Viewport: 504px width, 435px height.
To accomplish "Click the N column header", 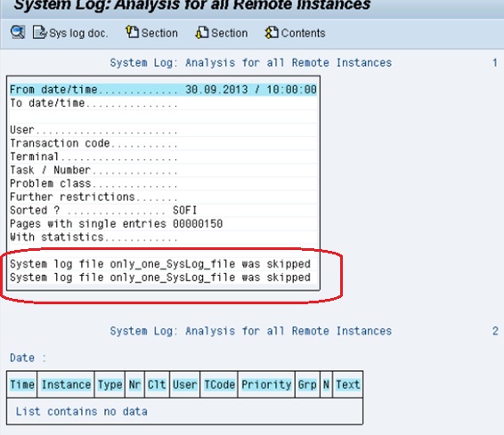I will pyautogui.click(x=326, y=384).
